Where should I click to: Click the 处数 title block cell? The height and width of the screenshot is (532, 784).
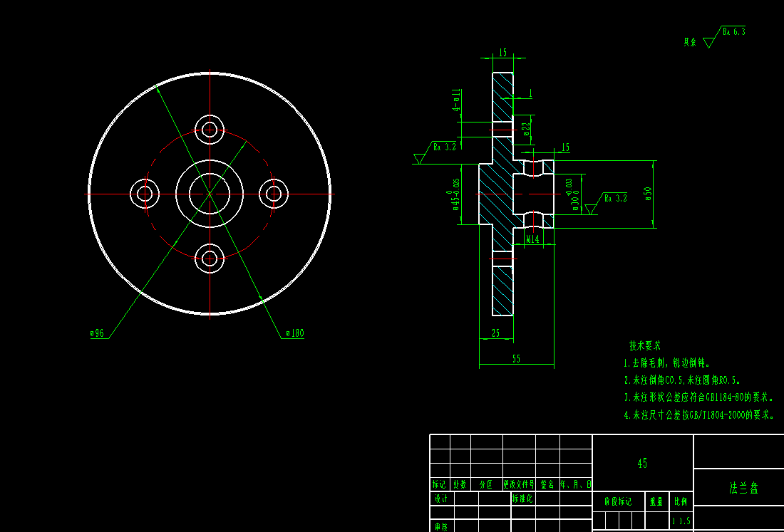(460, 484)
